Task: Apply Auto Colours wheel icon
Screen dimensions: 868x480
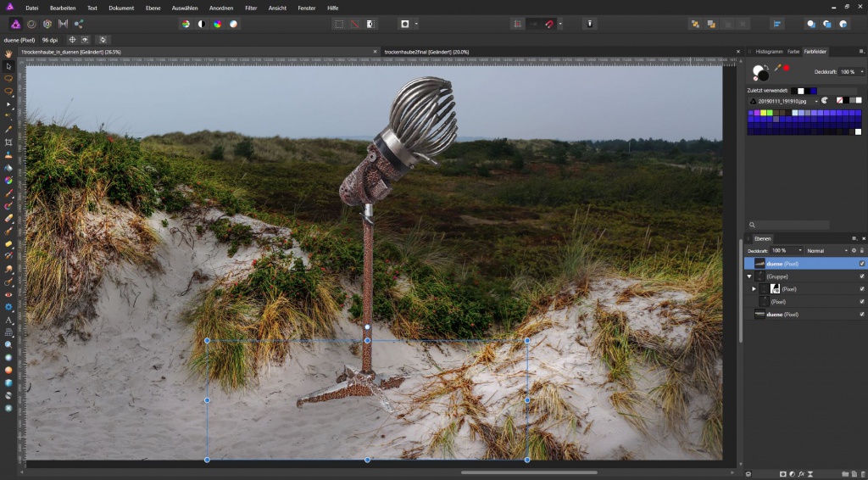Action: click(x=218, y=24)
